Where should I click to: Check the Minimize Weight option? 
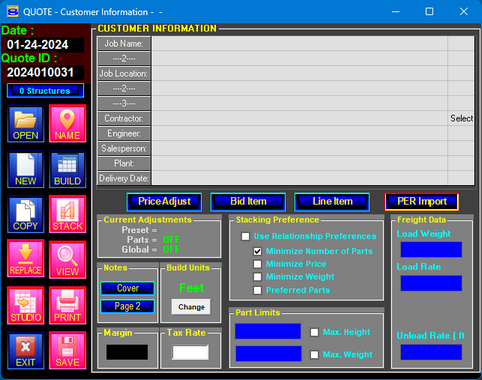(x=257, y=277)
